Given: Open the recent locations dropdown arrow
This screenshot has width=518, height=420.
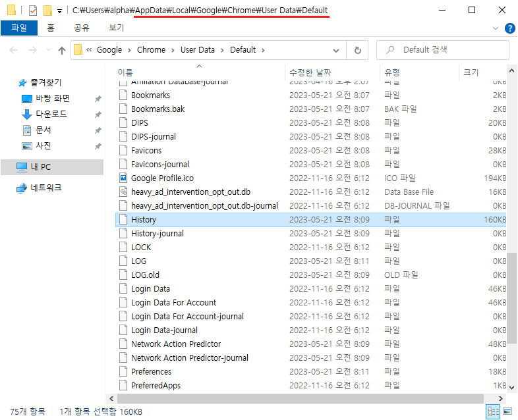Looking at the screenshot, I should pos(48,50).
